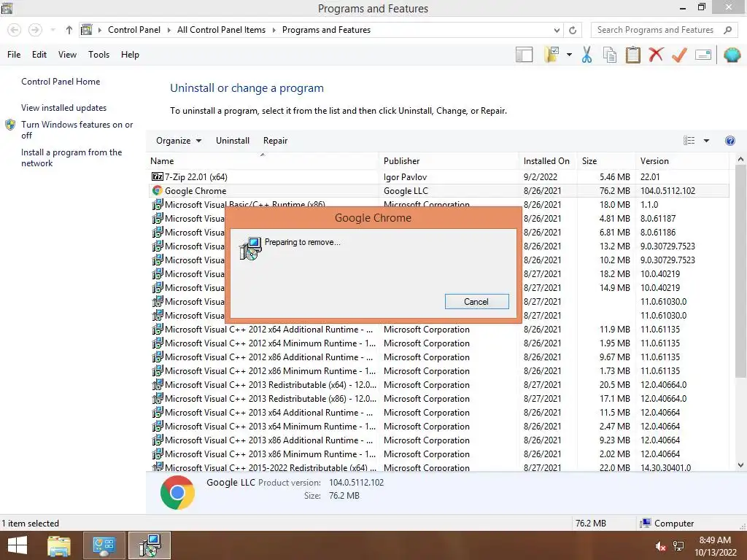Select Microsoft Visual C++ 2013 x86 Minimum Runtime

438,454
